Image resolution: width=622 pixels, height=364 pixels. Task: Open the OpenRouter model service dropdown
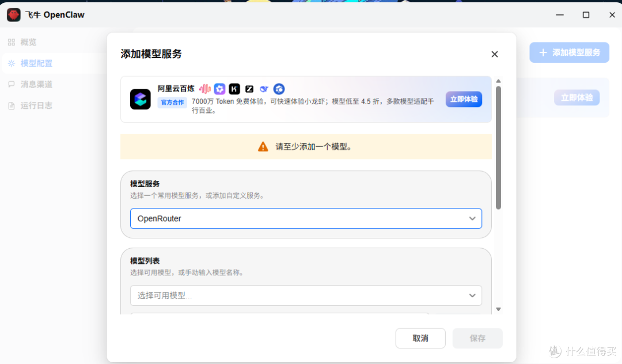(x=306, y=218)
